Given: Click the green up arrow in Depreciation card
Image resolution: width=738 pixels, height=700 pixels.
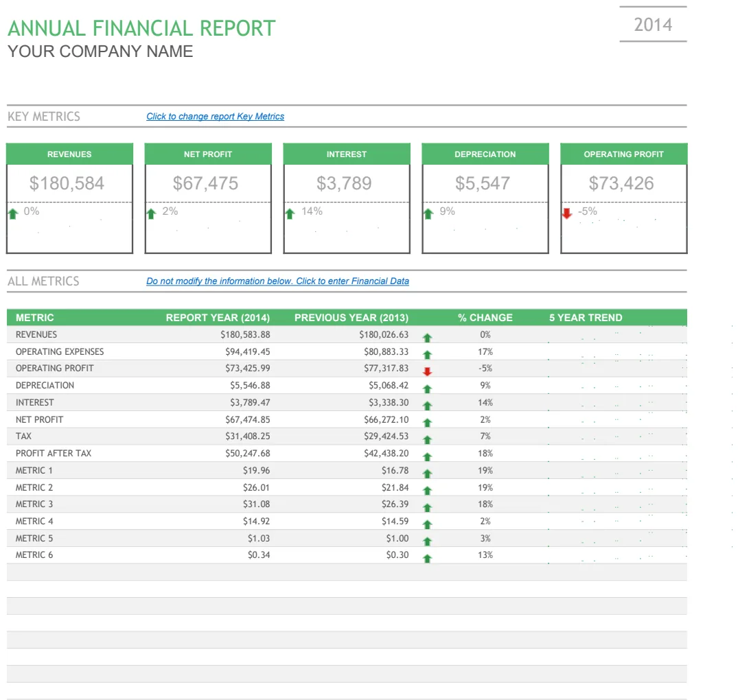Looking at the screenshot, I should pos(428,213).
